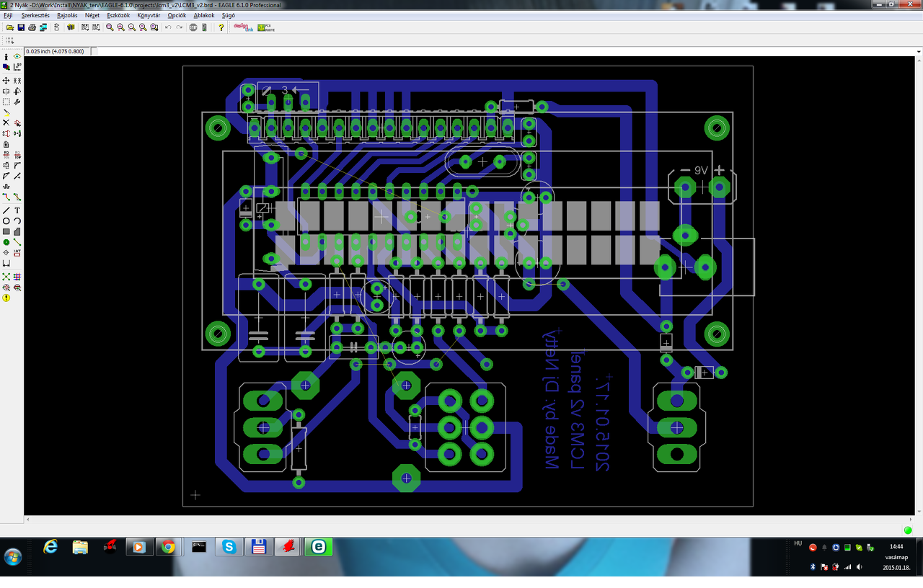Select the Mirror tool
Image resolution: width=923 pixels, height=588 pixels.
(6, 92)
